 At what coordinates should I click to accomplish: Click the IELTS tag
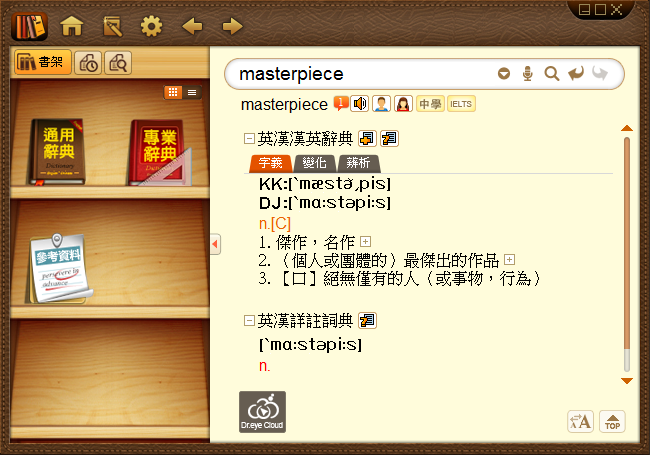pyautogui.click(x=461, y=104)
